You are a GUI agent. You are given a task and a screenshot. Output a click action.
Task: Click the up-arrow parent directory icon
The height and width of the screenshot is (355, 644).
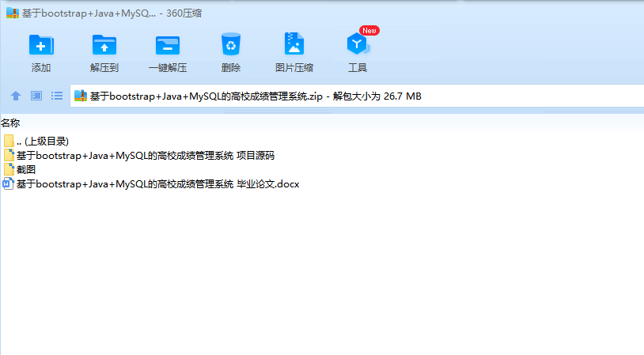[x=16, y=96]
